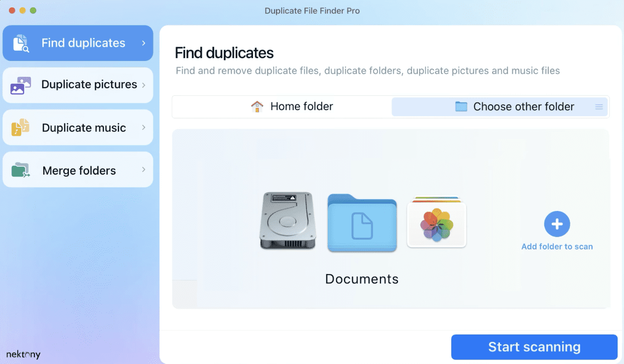Click the Duplicate pictures icon
The width and height of the screenshot is (624, 364).
coord(21,85)
